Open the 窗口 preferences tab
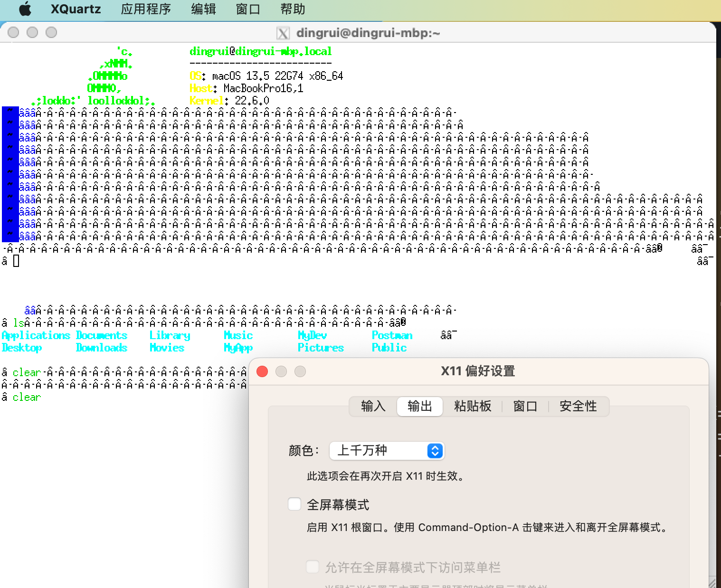The height and width of the screenshot is (588, 721). click(525, 407)
